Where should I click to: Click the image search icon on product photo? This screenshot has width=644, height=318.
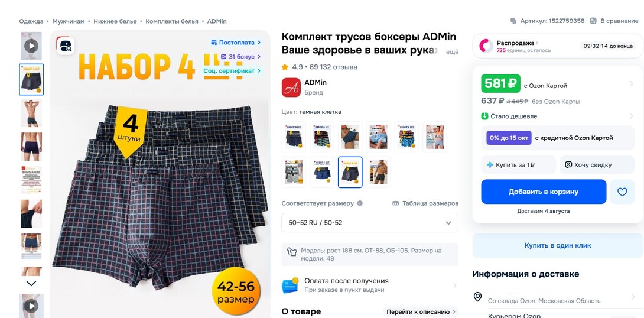pyautogui.click(x=66, y=46)
